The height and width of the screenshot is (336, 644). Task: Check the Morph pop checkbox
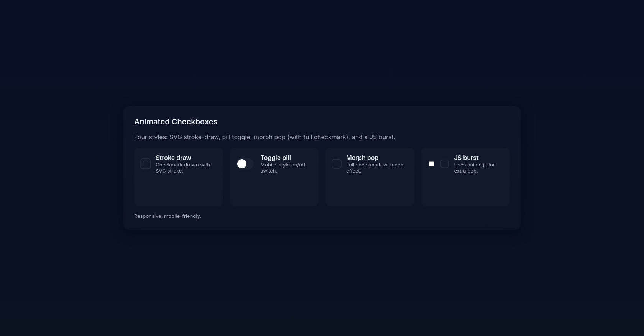click(x=337, y=164)
